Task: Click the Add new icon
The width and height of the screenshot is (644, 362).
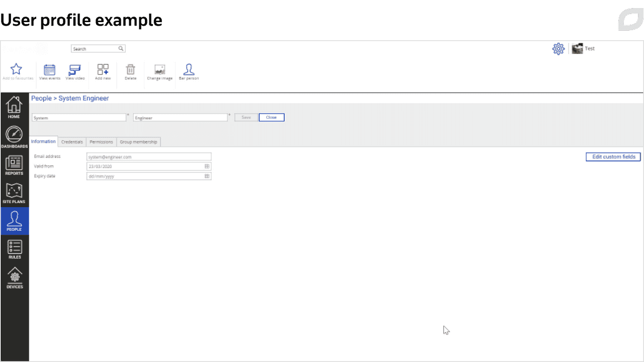Action: [x=103, y=71]
